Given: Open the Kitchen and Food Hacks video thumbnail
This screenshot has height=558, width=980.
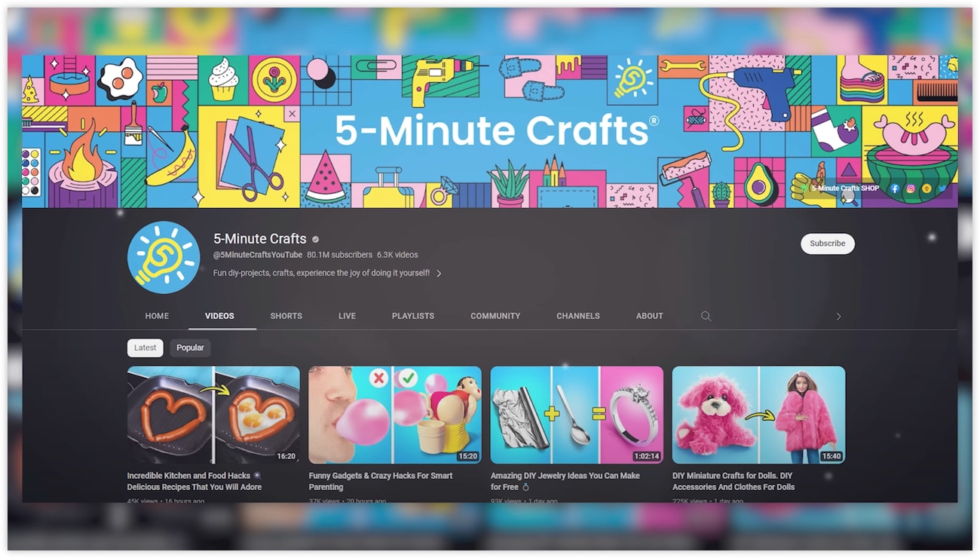Looking at the screenshot, I should click(x=213, y=415).
